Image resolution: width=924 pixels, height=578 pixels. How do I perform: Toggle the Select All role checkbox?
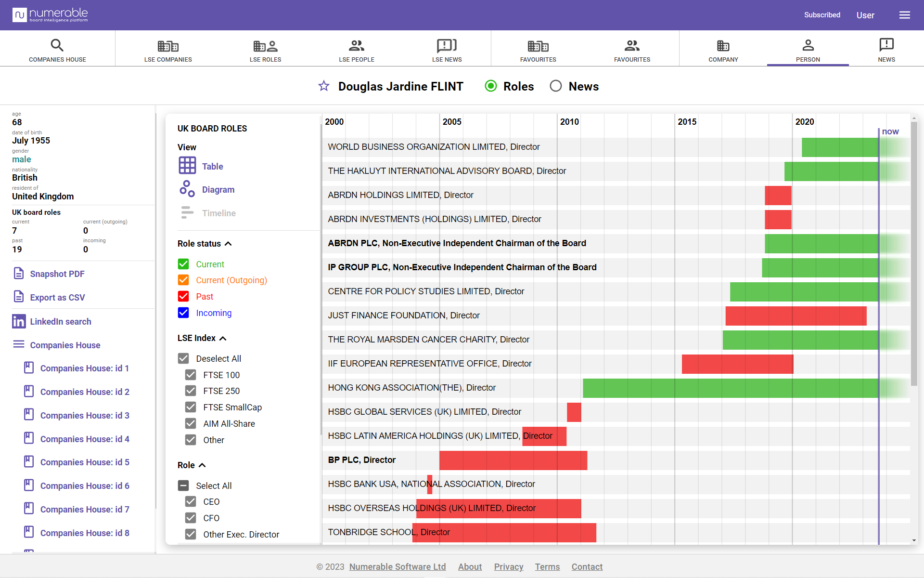point(183,486)
